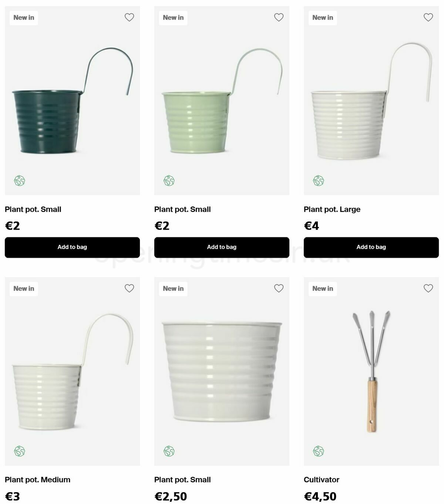View the Cultivator product image

371,371
